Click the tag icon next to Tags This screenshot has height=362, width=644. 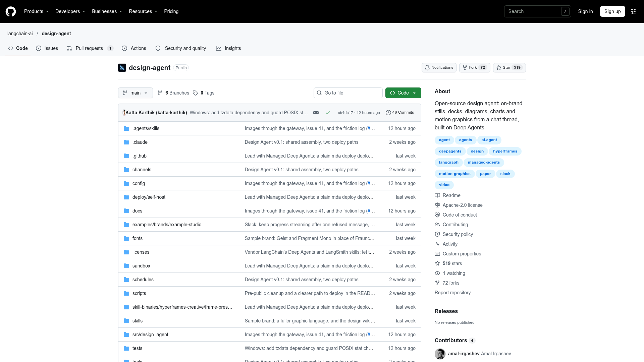tap(196, 93)
